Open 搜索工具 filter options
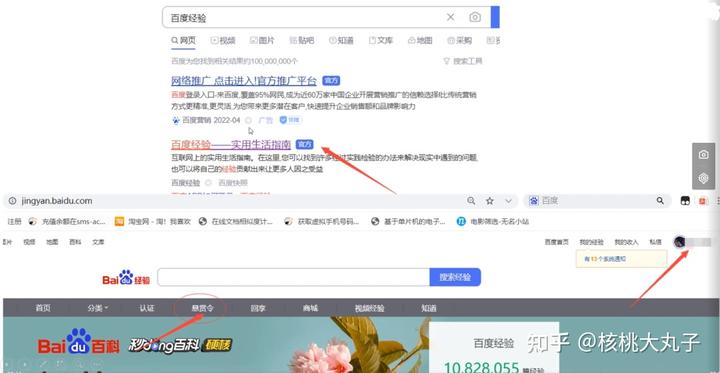720x373 pixels. pyautogui.click(x=462, y=61)
